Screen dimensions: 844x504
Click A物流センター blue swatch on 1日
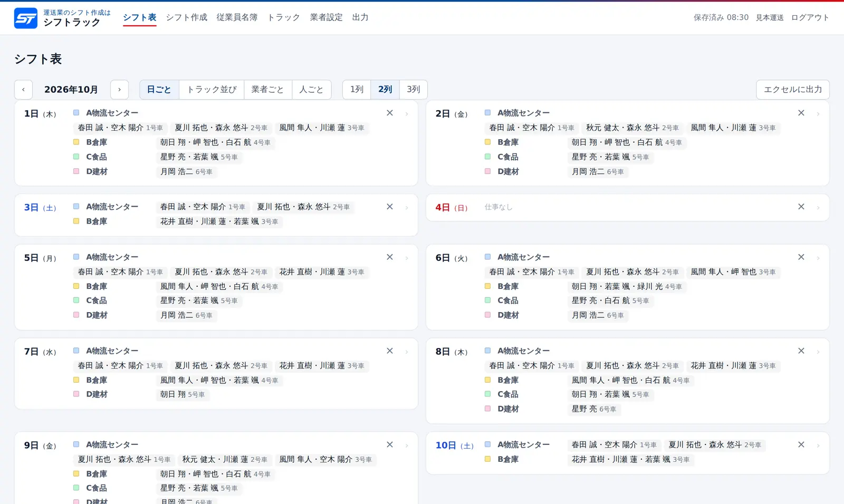(76, 113)
